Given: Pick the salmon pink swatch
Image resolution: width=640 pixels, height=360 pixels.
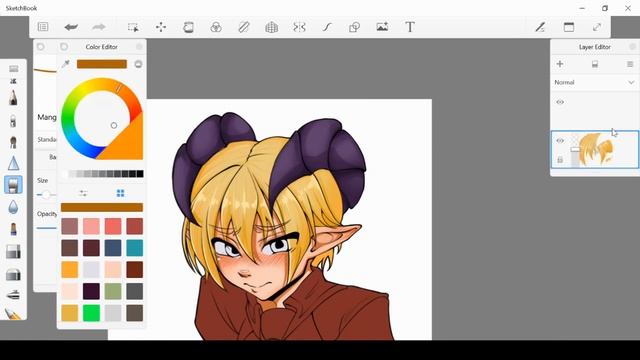Looking at the screenshot, I should [91, 226].
